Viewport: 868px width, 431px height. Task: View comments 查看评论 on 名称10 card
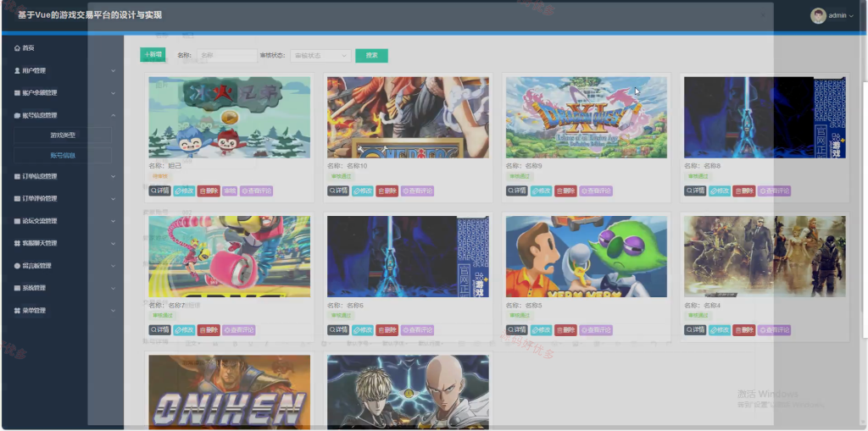(417, 191)
